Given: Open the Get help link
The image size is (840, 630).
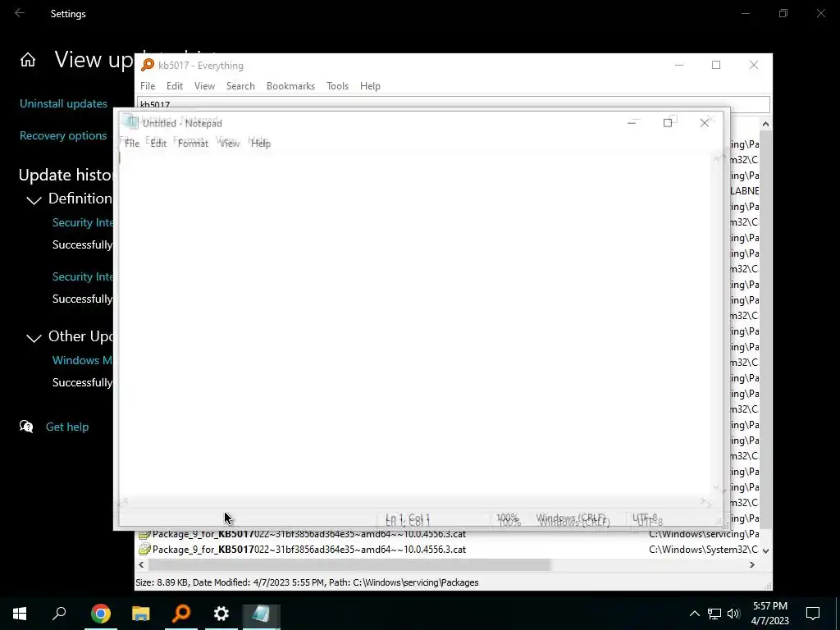Looking at the screenshot, I should (67, 427).
